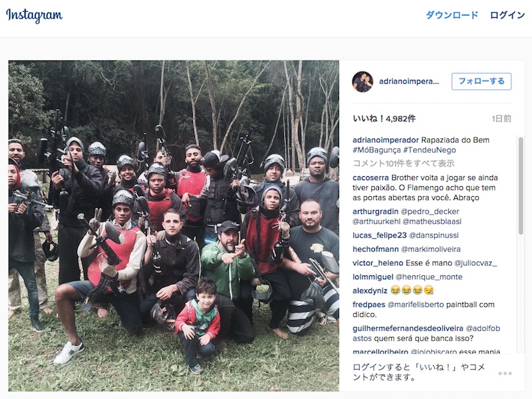
Task: Open commenter lucas_felipe23's profile
Action: point(379,235)
